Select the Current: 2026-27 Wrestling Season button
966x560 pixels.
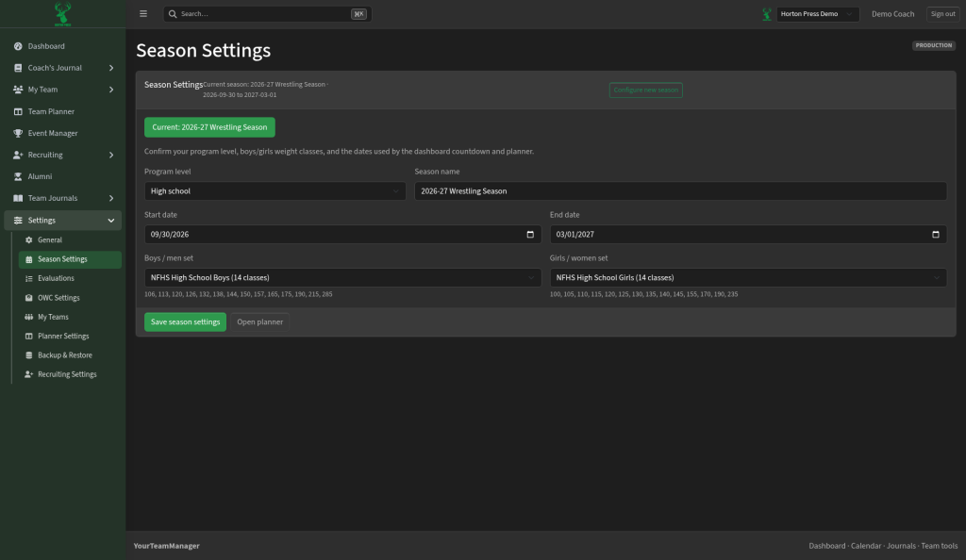click(209, 127)
